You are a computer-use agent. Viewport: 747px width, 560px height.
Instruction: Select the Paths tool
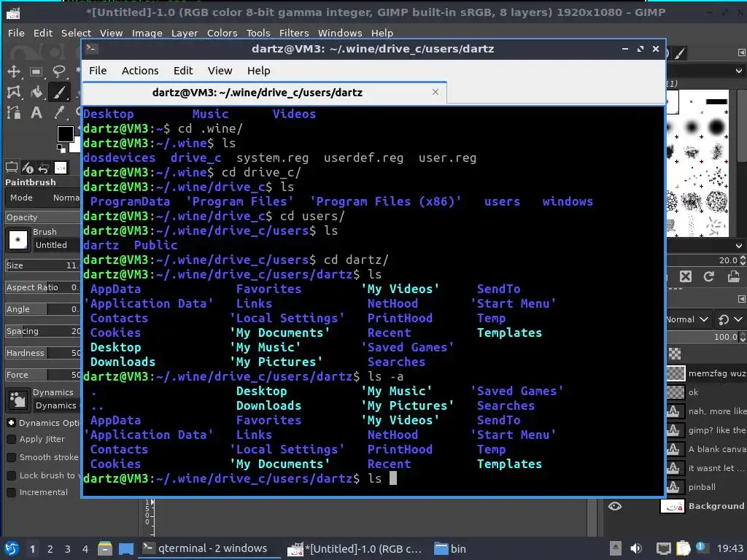click(x=14, y=112)
